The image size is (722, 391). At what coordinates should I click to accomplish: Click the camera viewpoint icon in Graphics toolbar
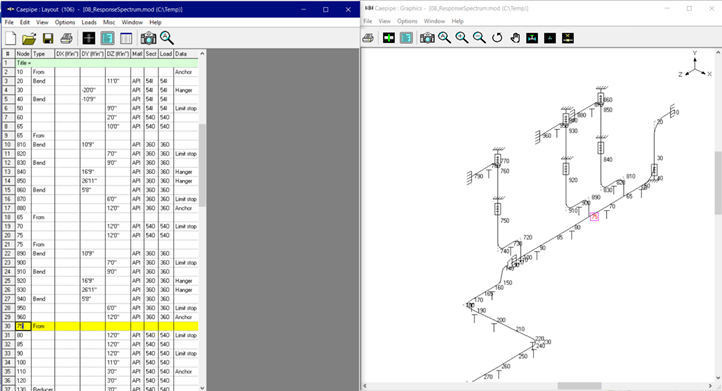[427, 38]
